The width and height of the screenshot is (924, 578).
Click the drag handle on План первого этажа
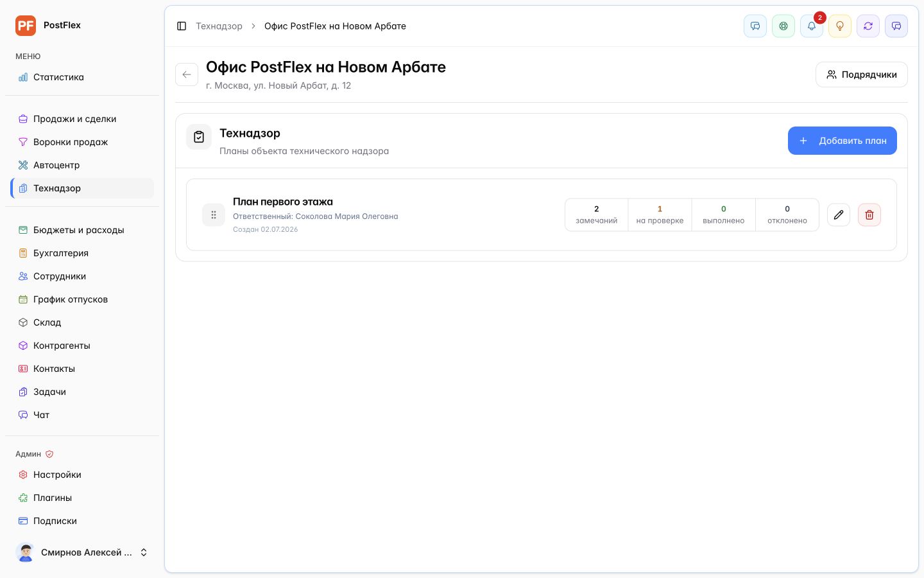pos(214,215)
